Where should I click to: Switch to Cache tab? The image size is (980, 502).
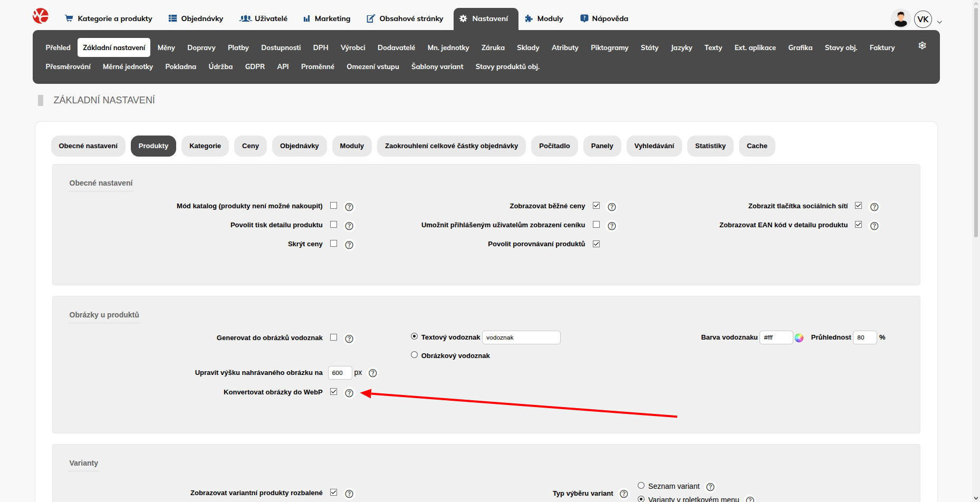[757, 146]
